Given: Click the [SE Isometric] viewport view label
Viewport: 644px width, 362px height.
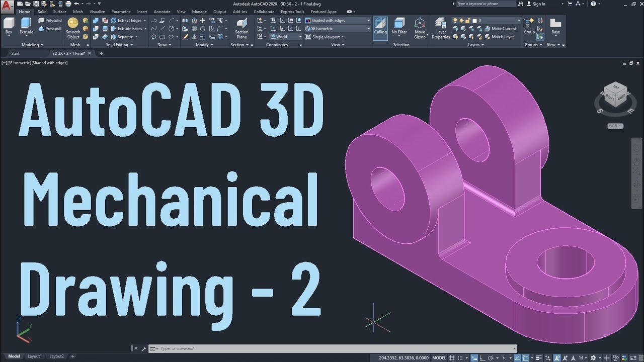Looking at the screenshot, I should pos(19,63).
